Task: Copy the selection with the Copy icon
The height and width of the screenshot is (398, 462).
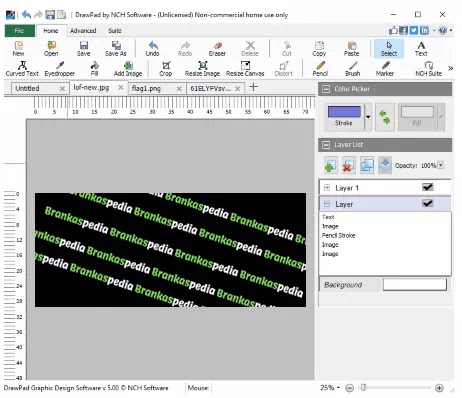Action: [x=319, y=49]
